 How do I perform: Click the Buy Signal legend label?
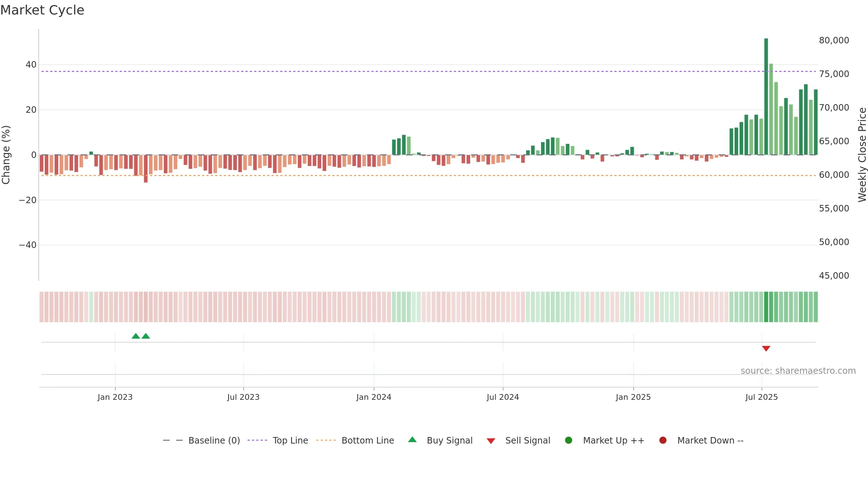click(x=450, y=440)
